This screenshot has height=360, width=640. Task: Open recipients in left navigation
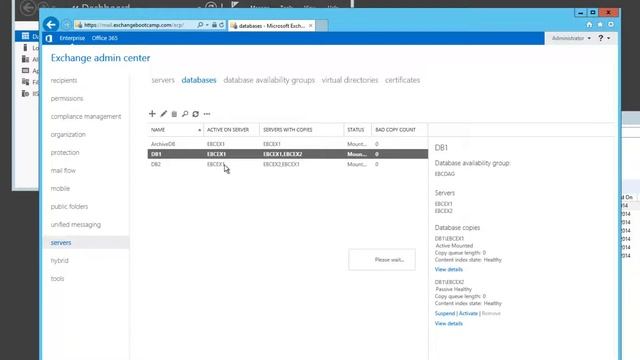tap(64, 80)
